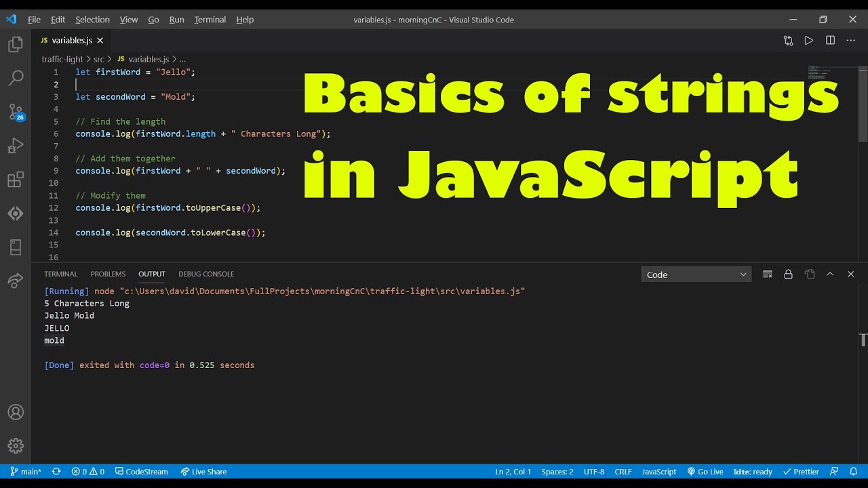
Task: Open the Explorer view in the activity bar
Action: click(16, 45)
